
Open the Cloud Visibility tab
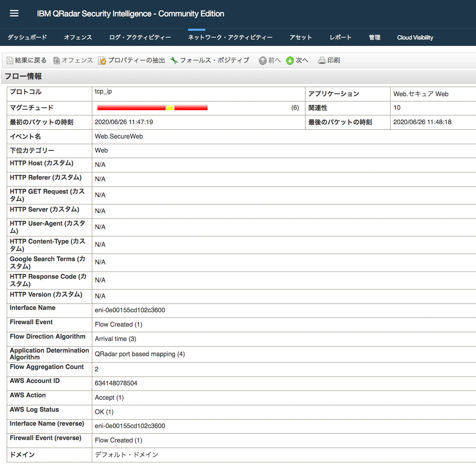[415, 37]
